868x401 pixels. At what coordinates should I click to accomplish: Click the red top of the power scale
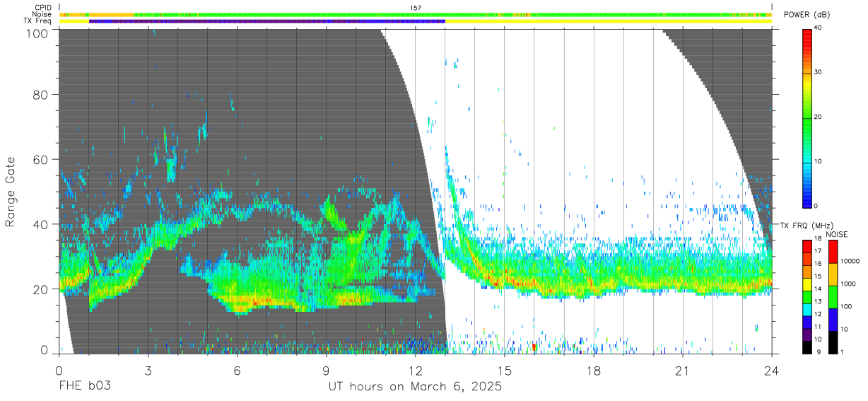807,35
